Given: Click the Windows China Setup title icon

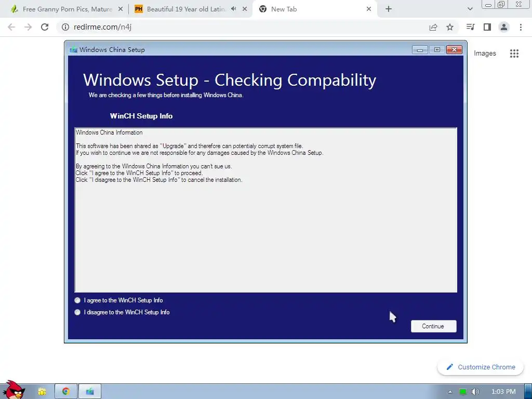Looking at the screenshot, I should pos(73,50).
